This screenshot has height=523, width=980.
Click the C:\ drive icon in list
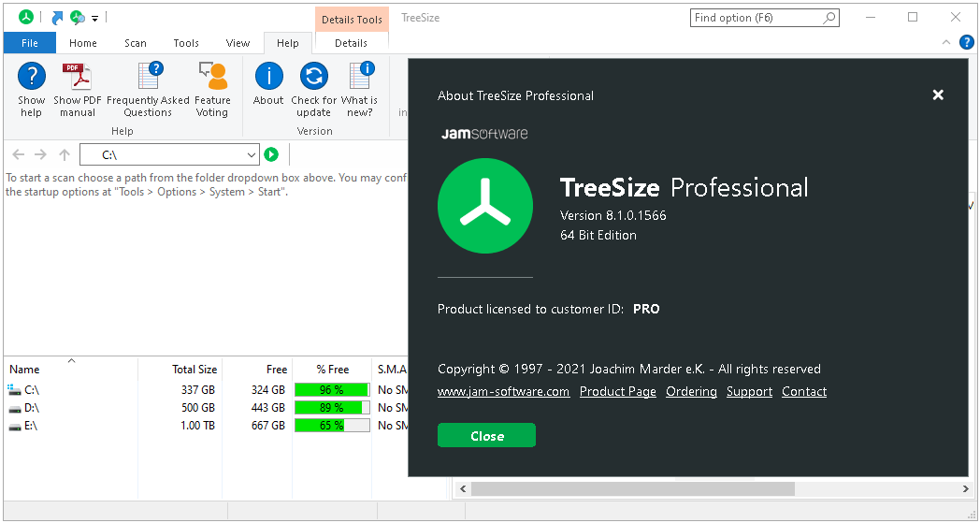coord(14,390)
